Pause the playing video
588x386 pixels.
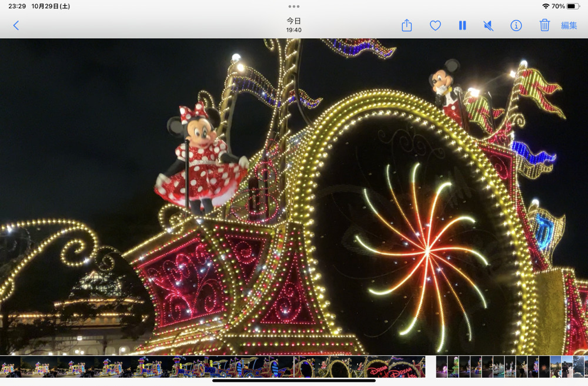pyautogui.click(x=462, y=25)
